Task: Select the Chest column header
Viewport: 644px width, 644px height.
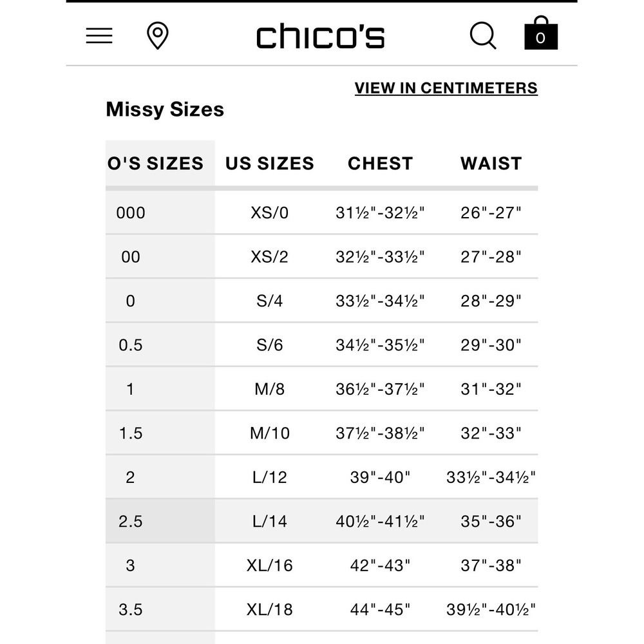Action: click(381, 163)
